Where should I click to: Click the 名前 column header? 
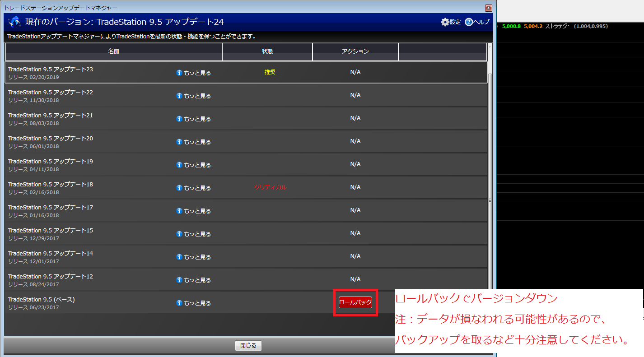click(x=114, y=51)
